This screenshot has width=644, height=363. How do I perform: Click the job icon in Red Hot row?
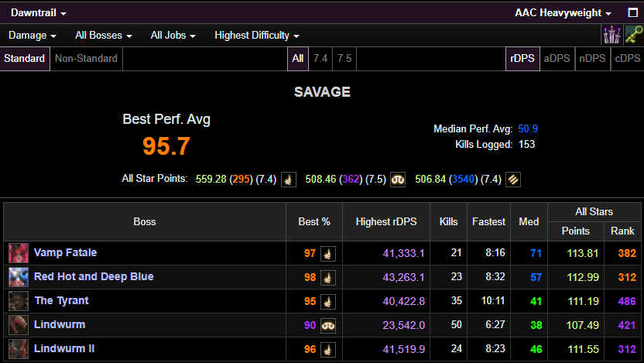[x=327, y=278]
